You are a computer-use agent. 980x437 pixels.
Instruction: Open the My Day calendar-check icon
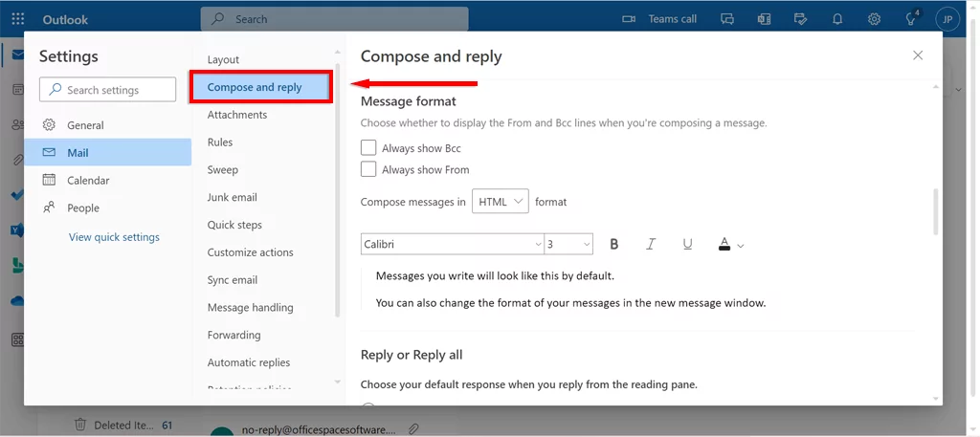click(x=801, y=19)
